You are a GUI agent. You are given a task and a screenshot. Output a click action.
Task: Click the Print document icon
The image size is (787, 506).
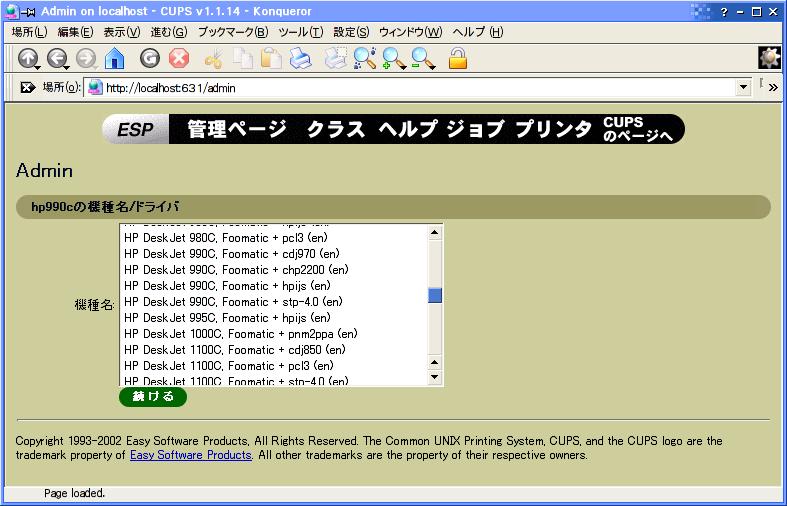pos(300,59)
